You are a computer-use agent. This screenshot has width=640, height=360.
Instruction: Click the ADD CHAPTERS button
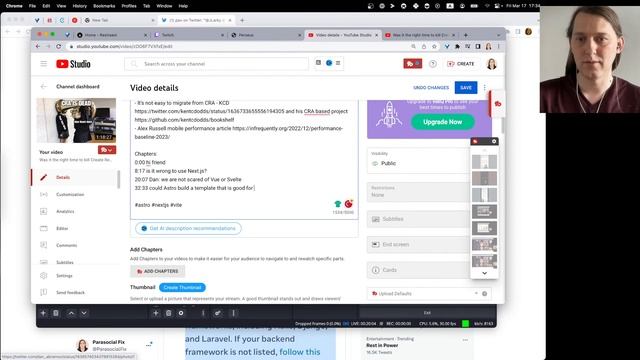pos(158,271)
